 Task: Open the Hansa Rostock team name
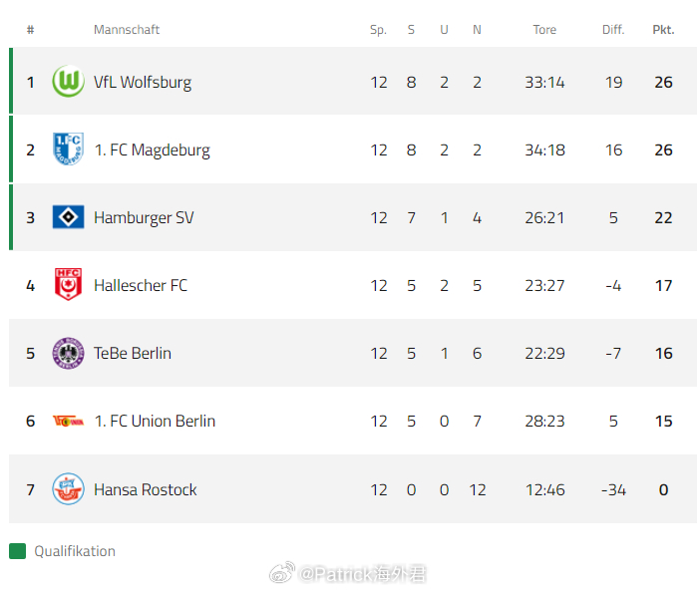click(x=146, y=489)
